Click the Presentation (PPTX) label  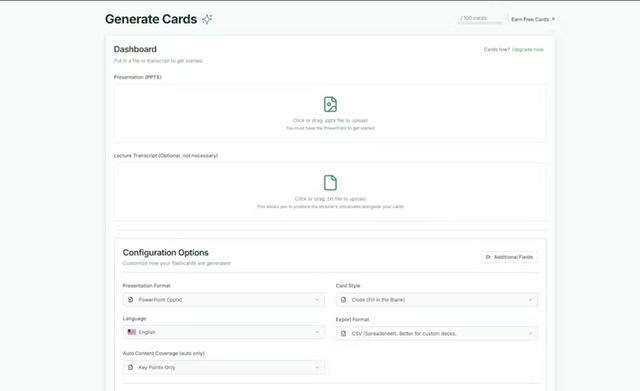(x=138, y=77)
